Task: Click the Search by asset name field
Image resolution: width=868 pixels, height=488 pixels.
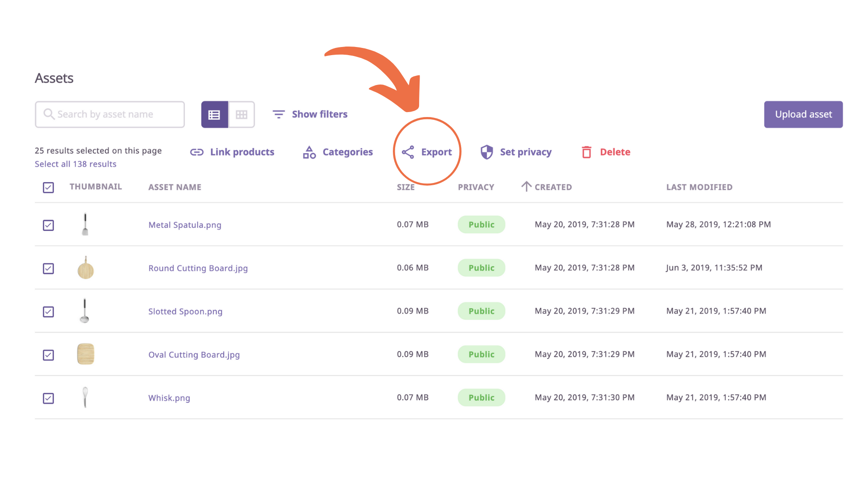Action: (x=110, y=114)
